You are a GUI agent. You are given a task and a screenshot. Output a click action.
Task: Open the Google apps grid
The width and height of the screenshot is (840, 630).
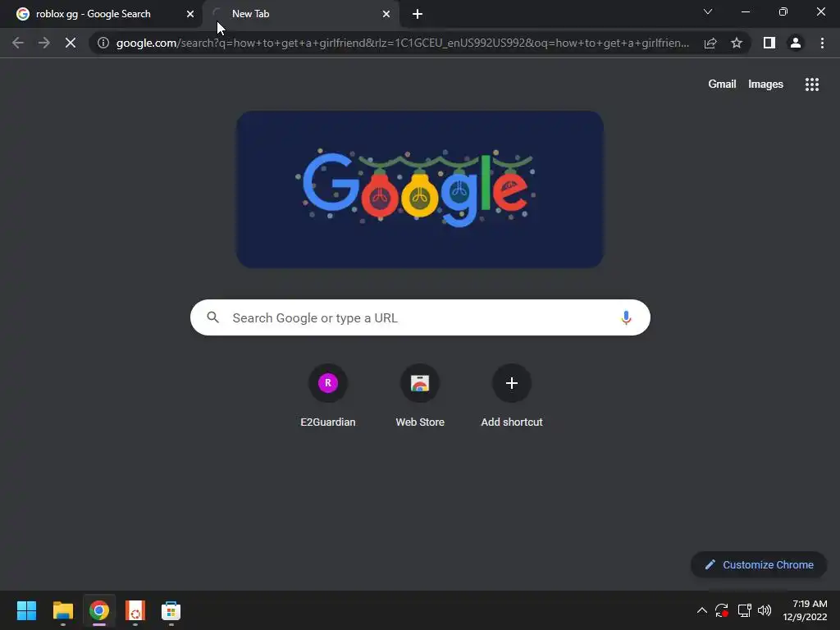click(812, 84)
